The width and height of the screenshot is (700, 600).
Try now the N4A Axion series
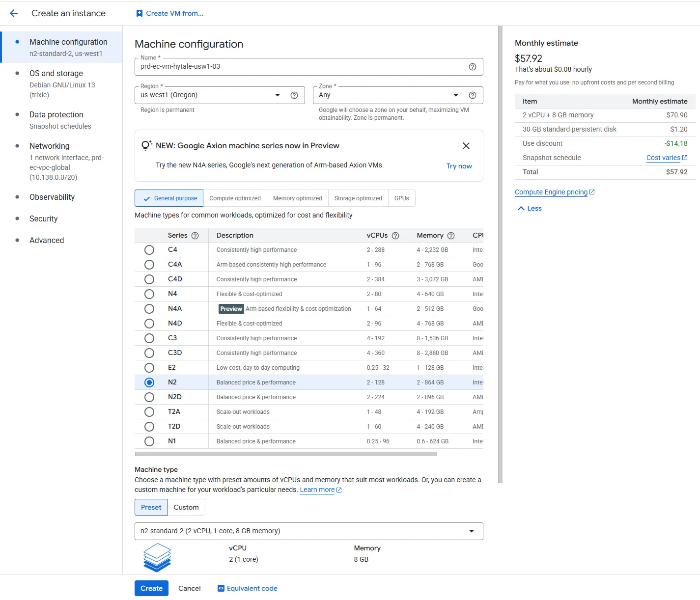point(459,166)
